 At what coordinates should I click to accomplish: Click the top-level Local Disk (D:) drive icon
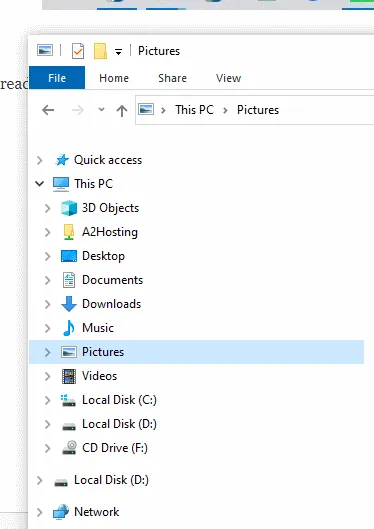coord(61,482)
